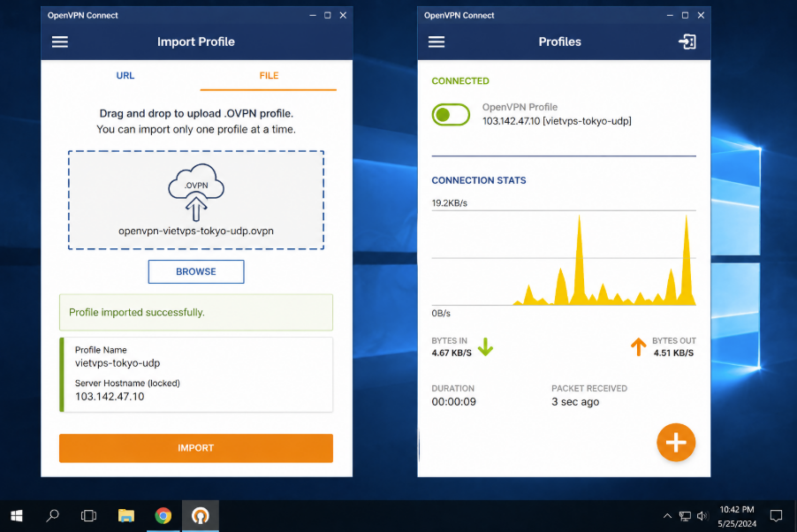Open hamburger menu in Profiles window
This screenshot has width=797, height=532.
coord(436,42)
